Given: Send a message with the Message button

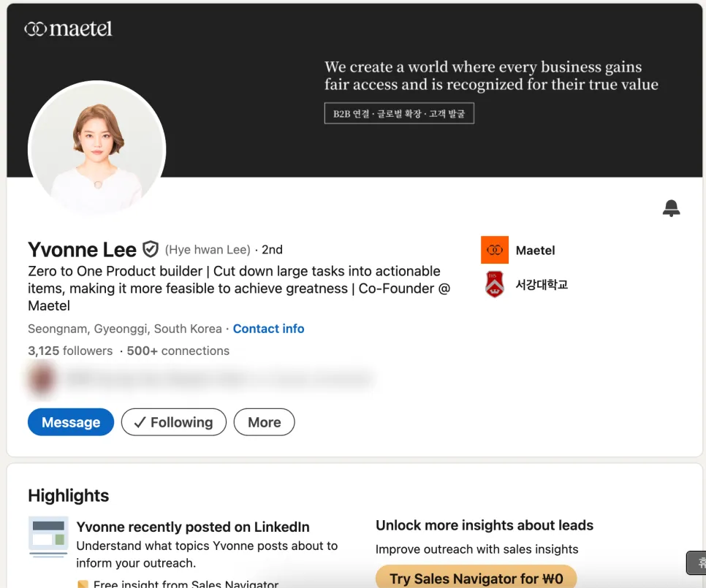Looking at the screenshot, I should 71,422.
